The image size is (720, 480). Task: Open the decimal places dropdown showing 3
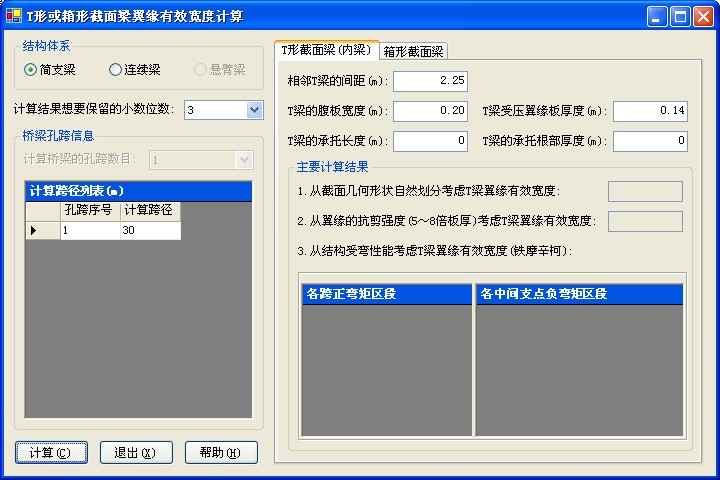254,110
